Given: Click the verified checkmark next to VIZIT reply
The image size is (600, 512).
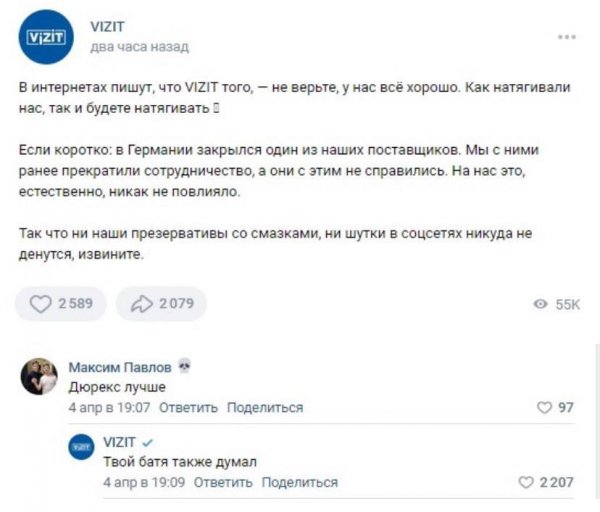Looking at the screenshot, I should click(148, 441).
